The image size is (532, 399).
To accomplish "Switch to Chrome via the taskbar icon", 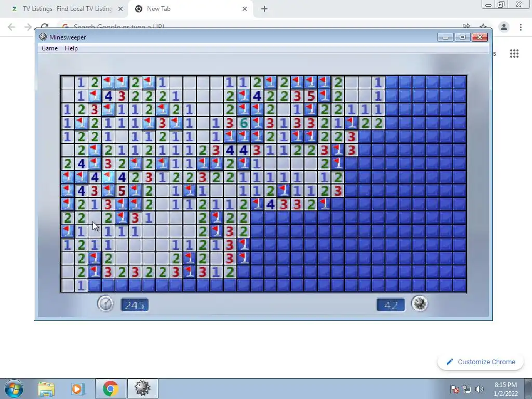I will click(x=111, y=389).
